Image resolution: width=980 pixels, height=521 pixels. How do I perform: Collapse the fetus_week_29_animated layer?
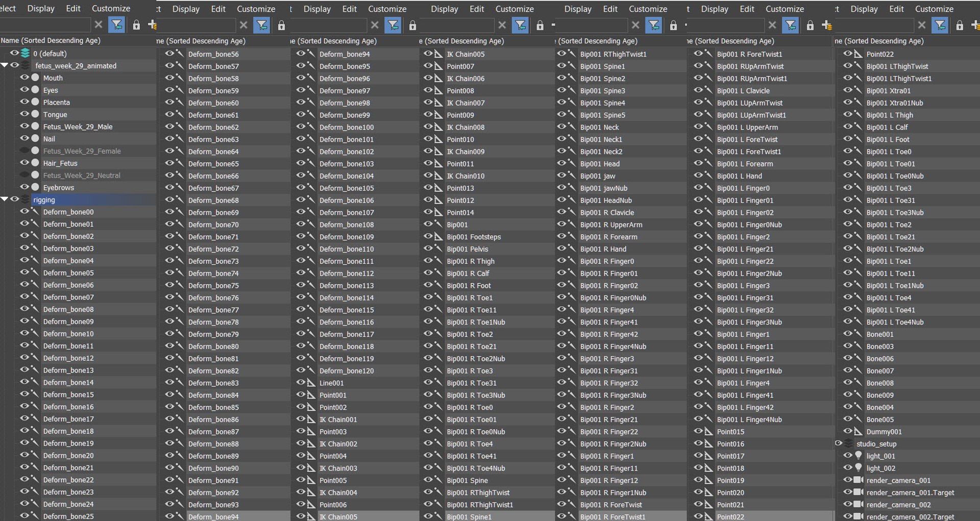pos(5,65)
